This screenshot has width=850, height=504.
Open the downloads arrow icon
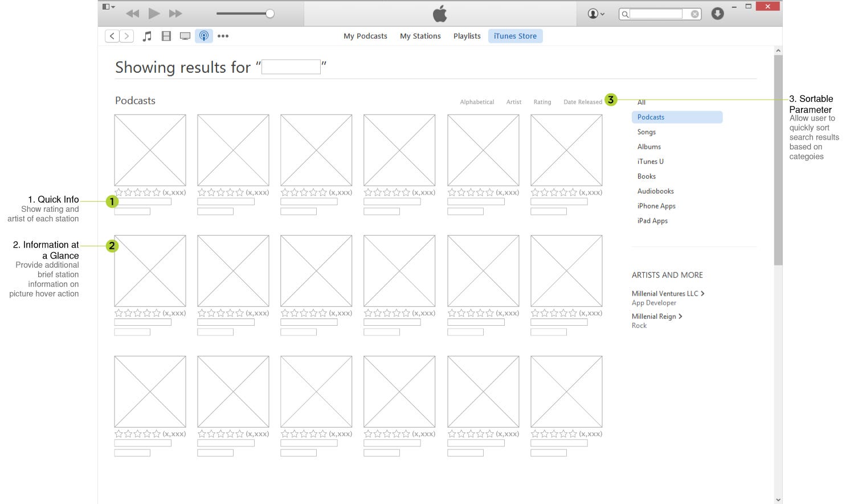717,14
